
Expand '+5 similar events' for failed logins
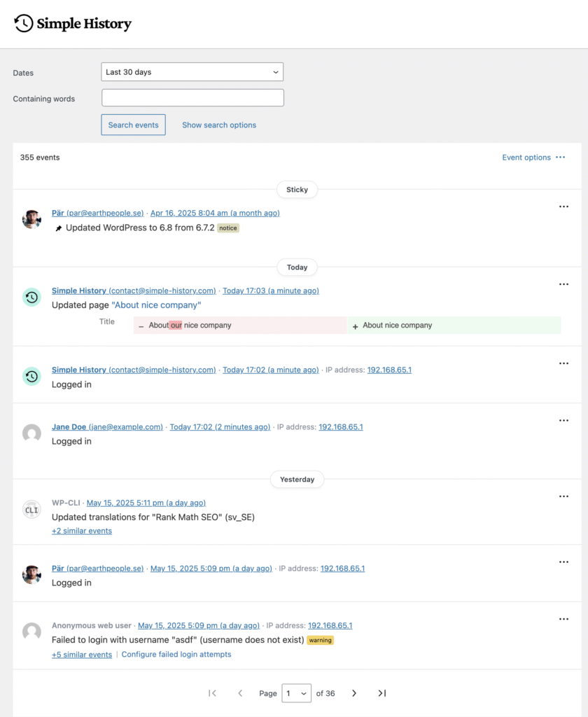point(82,655)
